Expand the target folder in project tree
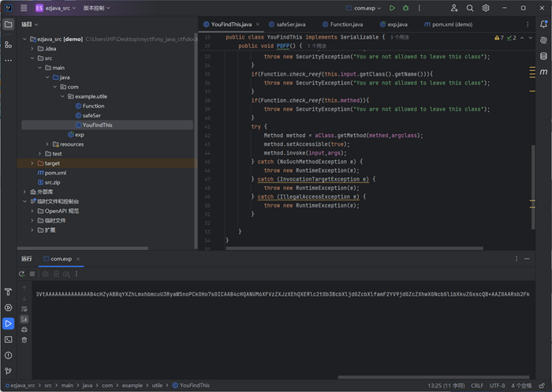 click(x=32, y=163)
